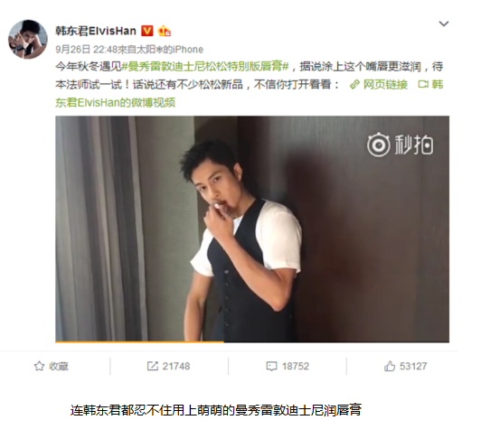Open the #曼秀雷敦迪士尼松松特别版唇膏# hashtag
Image resolution: width=481 pixels, height=448 pixels.
pos(205,67)
